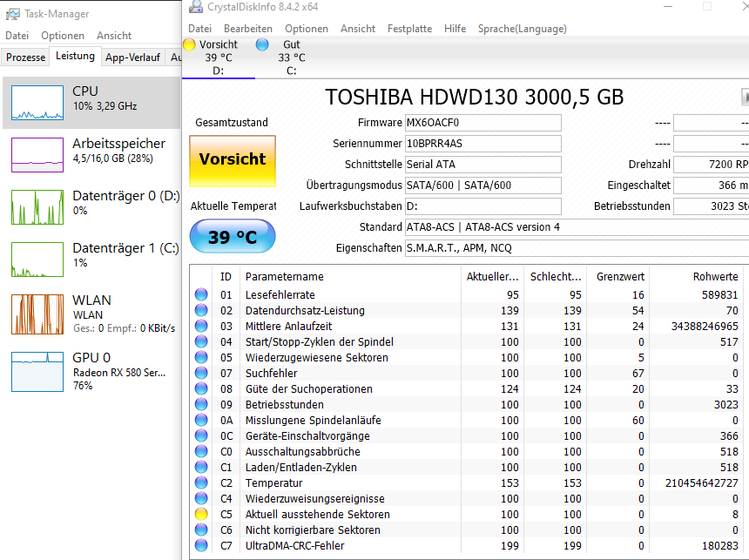The width and height of the screenshot is (749, 560).
Task: Click the Übertragungsmodus field SATA/600
Action: pos(483,186)
